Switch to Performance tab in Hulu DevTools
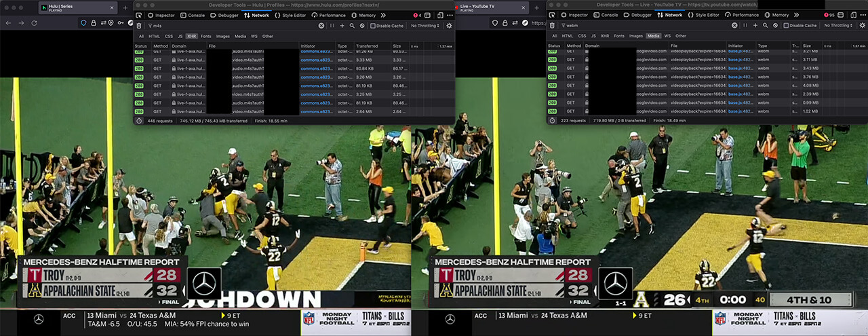 pyautogui.click(x=329, y=15)
